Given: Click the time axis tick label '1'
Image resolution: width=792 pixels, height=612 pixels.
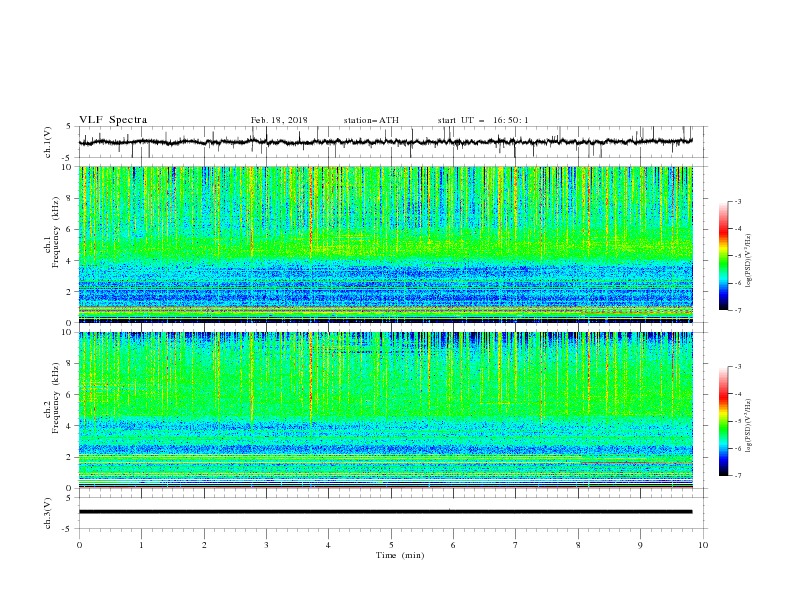Looking at the screenshot, I should click(141, 545).
